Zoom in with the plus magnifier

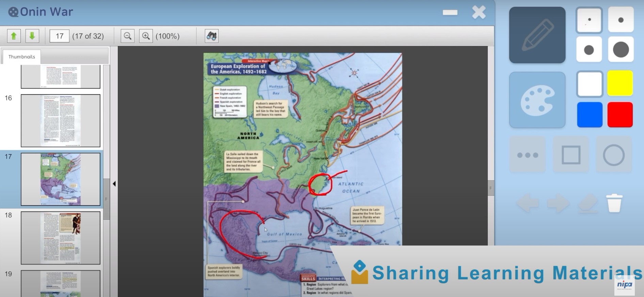coord(146,36)
